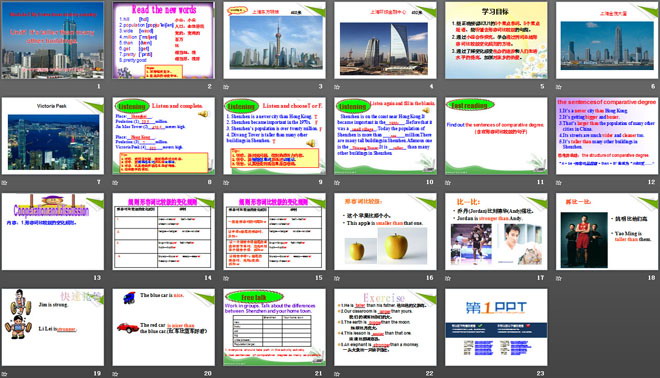Select the final 第1PPT slide thumbnail
The image size is (660, 378).
tap(496, 327)
